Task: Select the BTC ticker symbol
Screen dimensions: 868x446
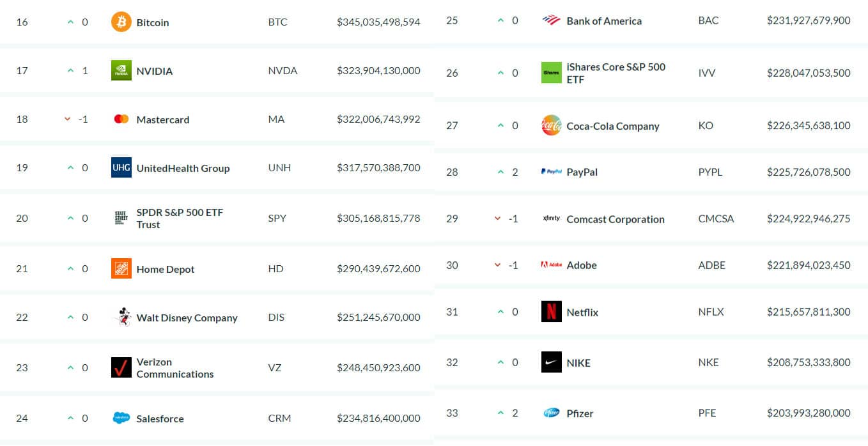Action: pos(277,22)
